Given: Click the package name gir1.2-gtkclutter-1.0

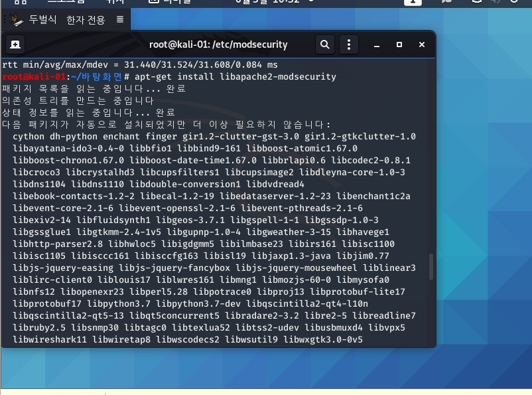Looking at the screenshot, I should coord(360,137).
